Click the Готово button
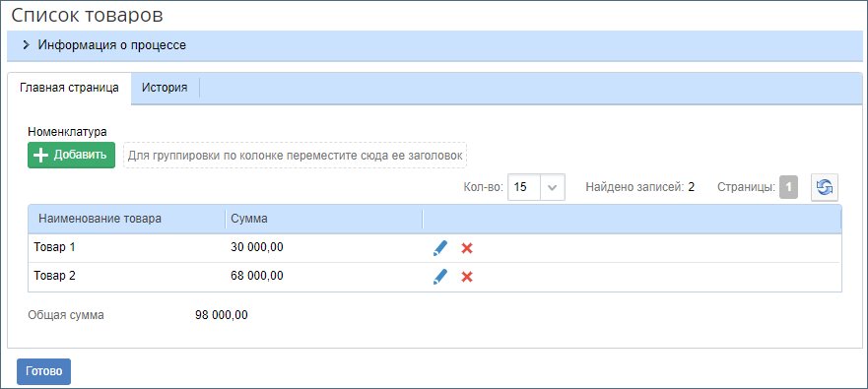This screenshot has height=389, width=868. coord(43,371)
